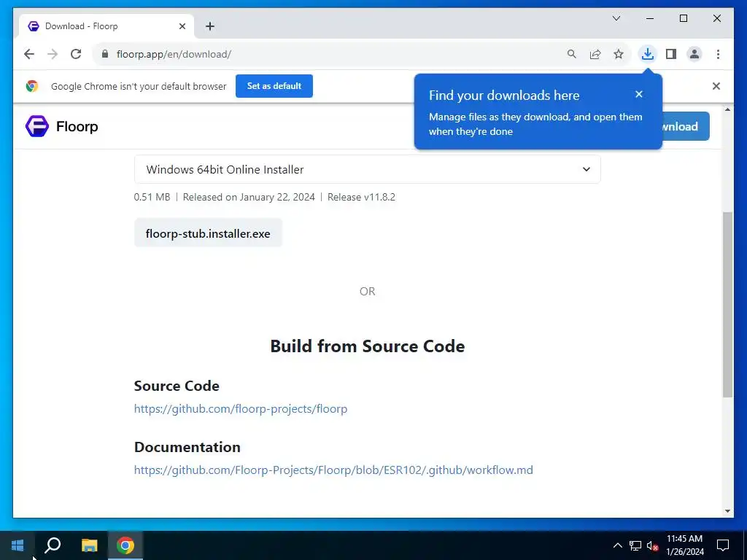Close the Download - Floorp tab
Viewport: 747px width, 560px height.
(182, 26)
